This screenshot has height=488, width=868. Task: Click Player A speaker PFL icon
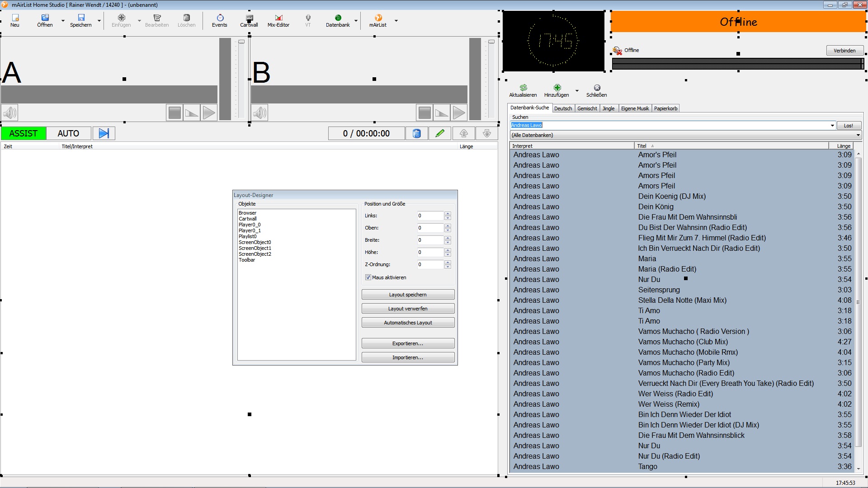click(9, 113)
